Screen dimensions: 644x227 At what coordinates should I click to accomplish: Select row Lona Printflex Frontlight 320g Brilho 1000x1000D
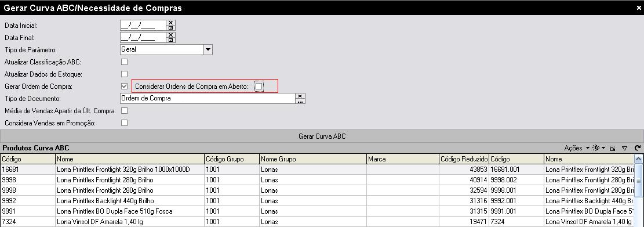coord(317,170)
